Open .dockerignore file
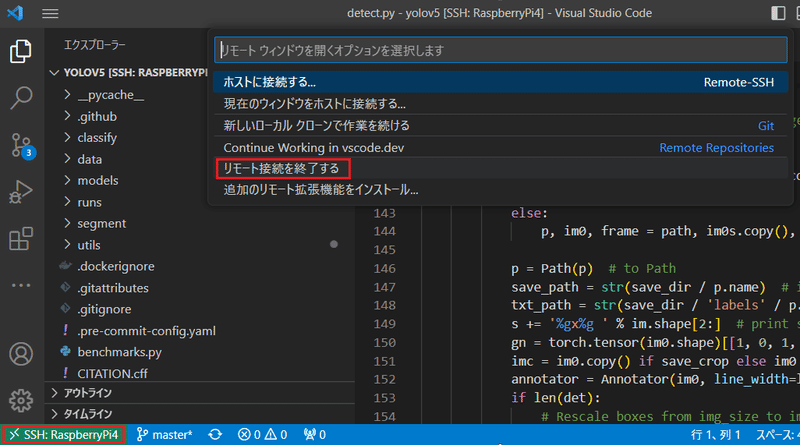The width and height of the screenshot is (800, 445). (115, 266)
